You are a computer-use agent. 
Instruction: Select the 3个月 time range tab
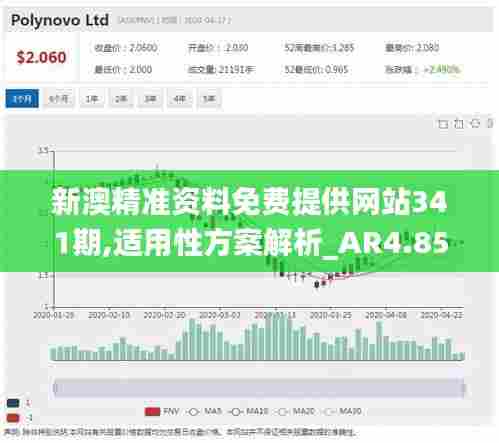pos(22,99)
